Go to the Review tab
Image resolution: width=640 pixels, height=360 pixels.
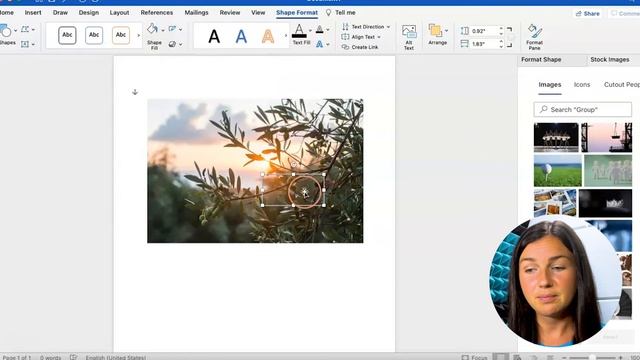230,13
